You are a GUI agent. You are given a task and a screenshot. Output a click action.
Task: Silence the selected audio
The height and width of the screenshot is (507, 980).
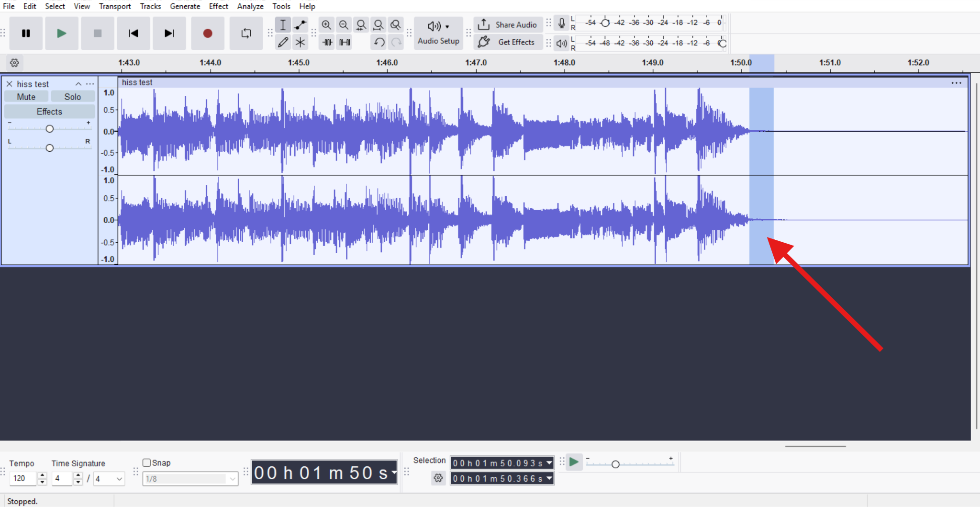coord(344,42)
